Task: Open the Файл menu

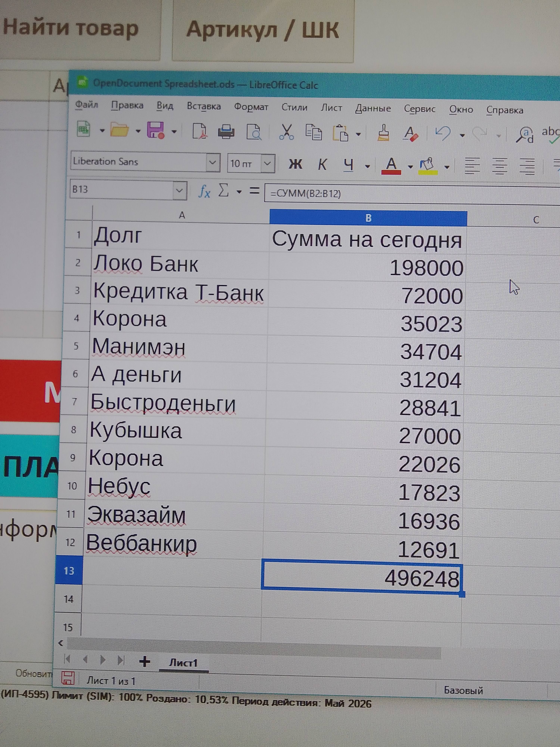Action: tap(86, 105)
